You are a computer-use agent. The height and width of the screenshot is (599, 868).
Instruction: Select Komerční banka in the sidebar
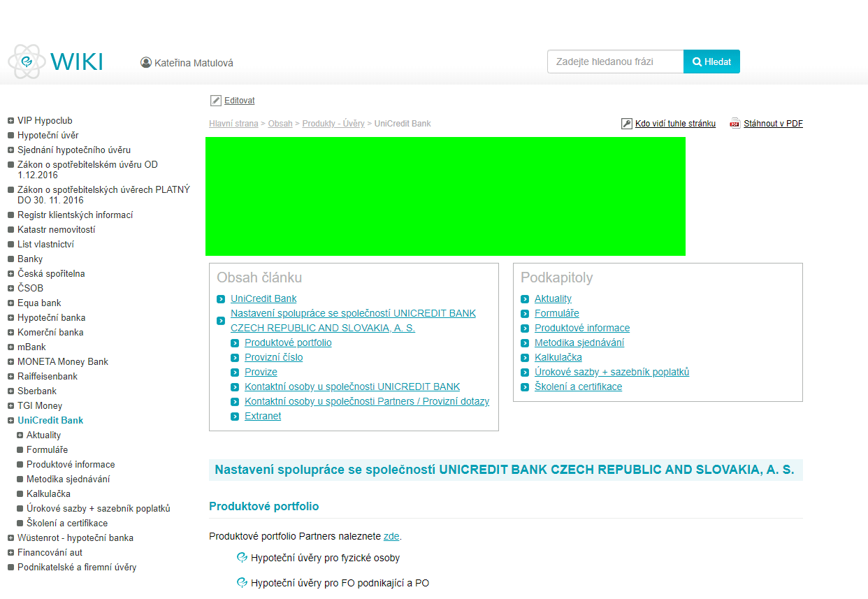click(x=50, y=333)
